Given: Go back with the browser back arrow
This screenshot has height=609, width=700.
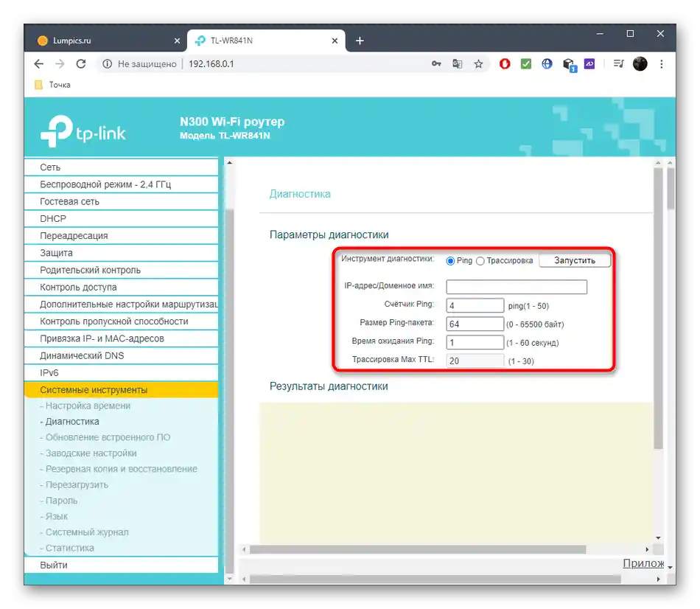Looking at the screenshot, I should pos(39,64).
